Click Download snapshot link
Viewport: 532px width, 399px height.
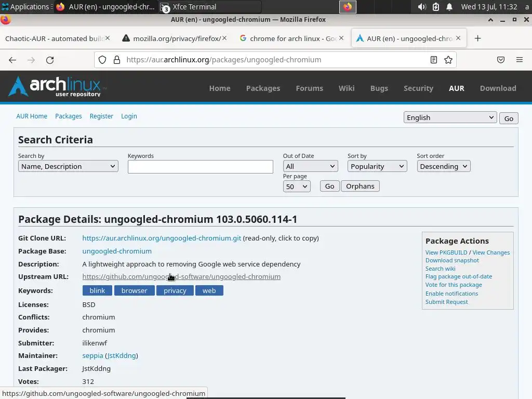point(453,260)
